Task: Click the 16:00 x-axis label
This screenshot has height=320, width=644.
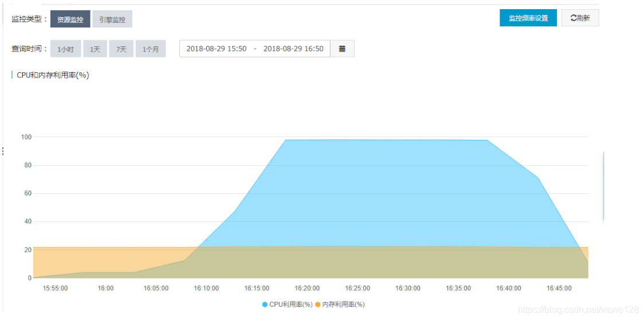Action: 106,288
